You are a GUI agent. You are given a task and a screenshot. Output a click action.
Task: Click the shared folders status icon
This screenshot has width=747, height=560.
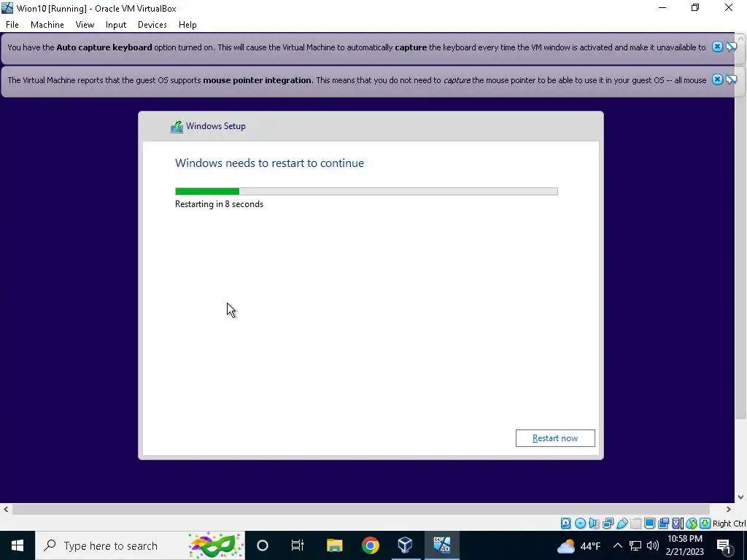tap(635, 524)
